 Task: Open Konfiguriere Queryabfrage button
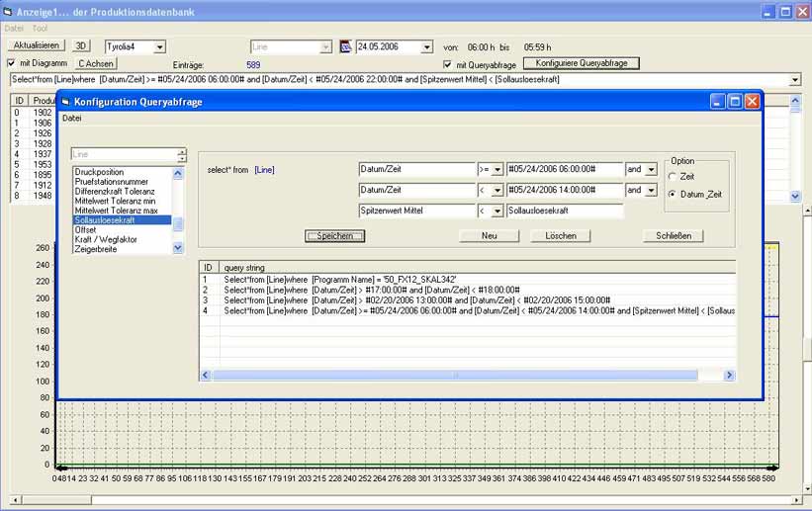coord(581,63)
